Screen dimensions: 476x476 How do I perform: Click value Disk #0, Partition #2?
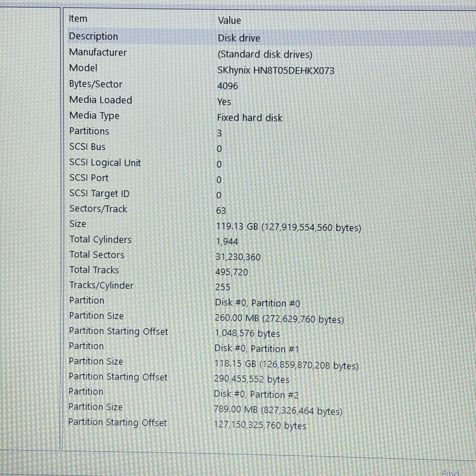(256, 394)
